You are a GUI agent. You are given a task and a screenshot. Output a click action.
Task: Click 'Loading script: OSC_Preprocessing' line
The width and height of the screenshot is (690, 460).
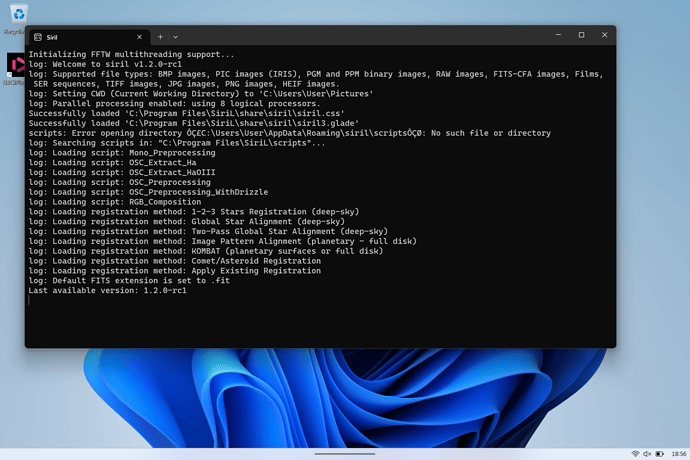click(x=120, y=182)
